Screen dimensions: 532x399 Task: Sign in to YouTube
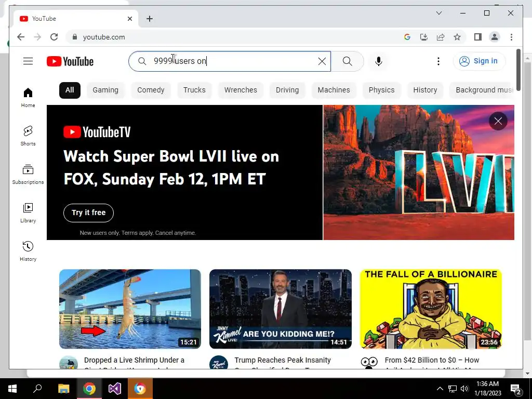click(x=478, y=61)
